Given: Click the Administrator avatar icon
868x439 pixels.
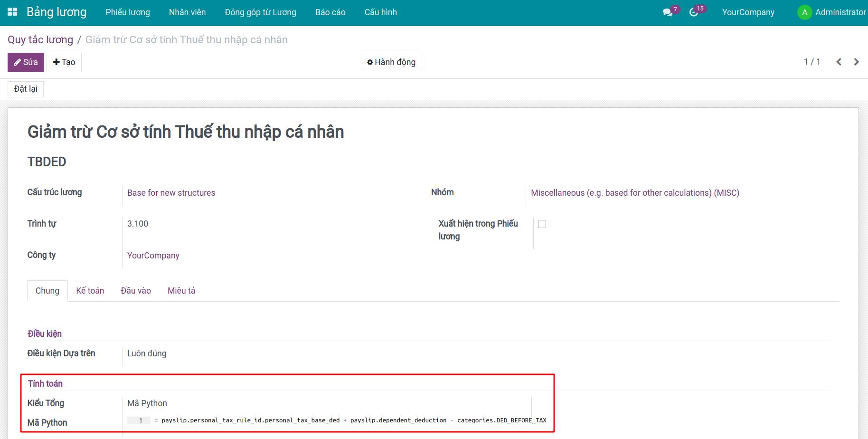Looking at the screenshot, I should tap(804, 12).
